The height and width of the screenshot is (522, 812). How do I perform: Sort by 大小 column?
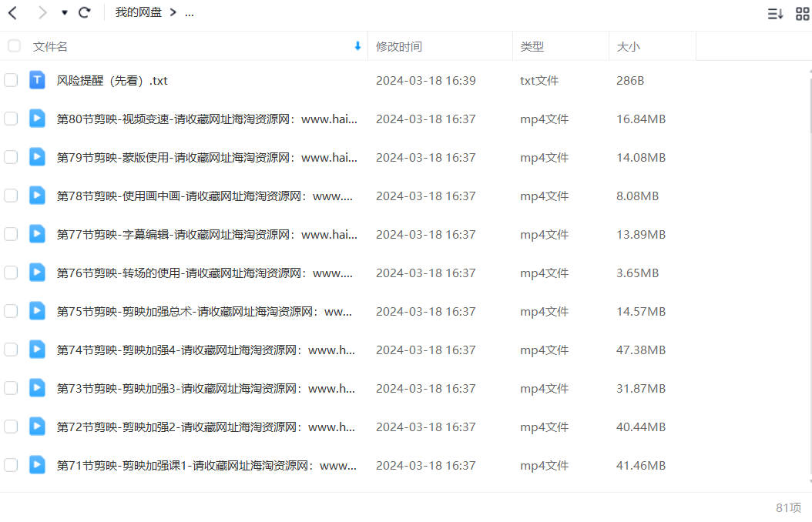pyautogui.click(x=628, y=46)
